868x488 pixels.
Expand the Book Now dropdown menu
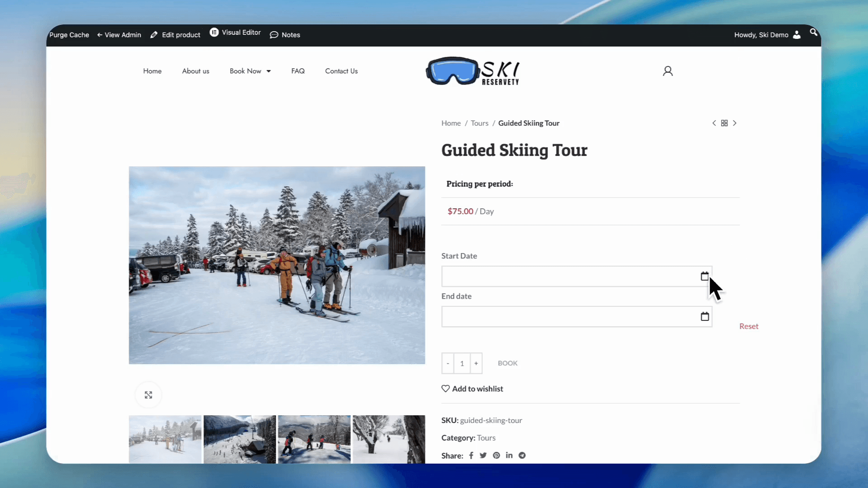(x=250, y=71)
